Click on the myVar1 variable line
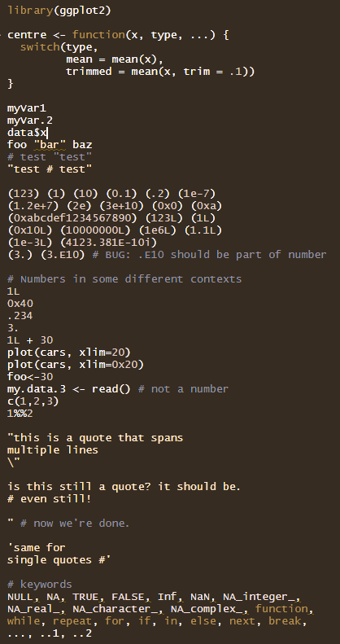 point(27,108)
